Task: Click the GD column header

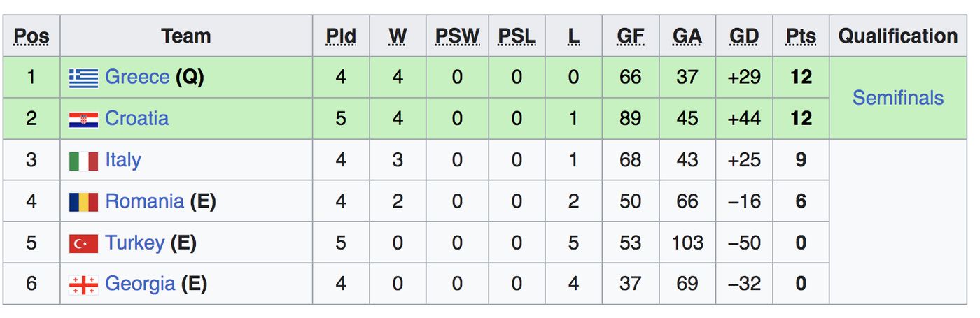Action: tap(744, 36)
